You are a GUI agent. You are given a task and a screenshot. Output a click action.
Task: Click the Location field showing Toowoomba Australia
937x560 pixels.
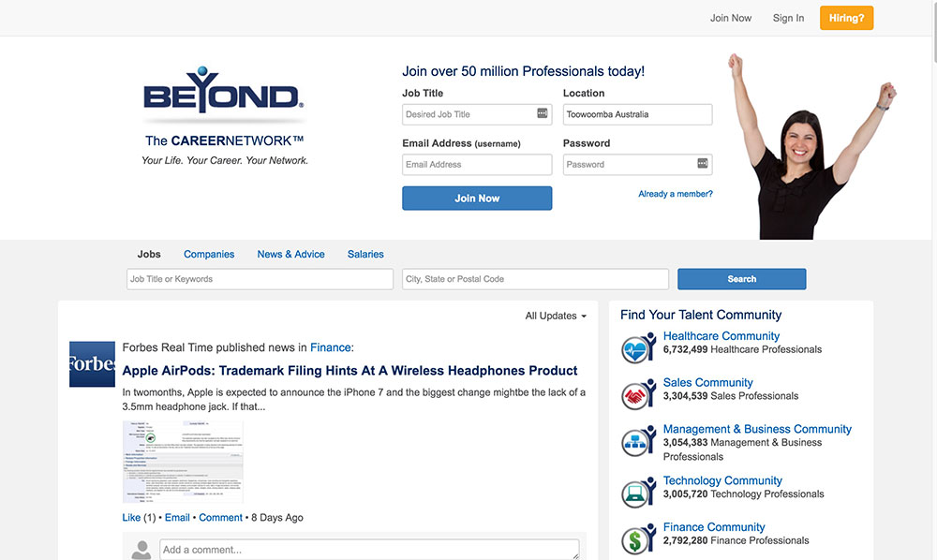pos(637,114)
